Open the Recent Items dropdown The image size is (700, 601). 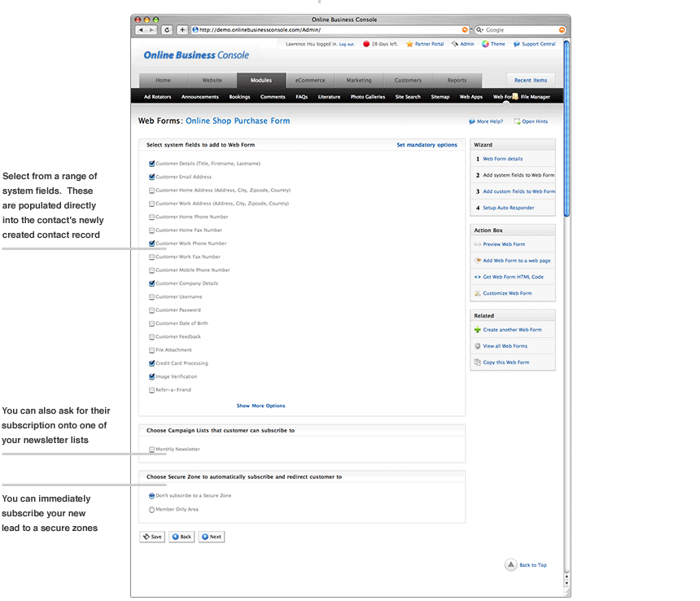coord(531,81)
